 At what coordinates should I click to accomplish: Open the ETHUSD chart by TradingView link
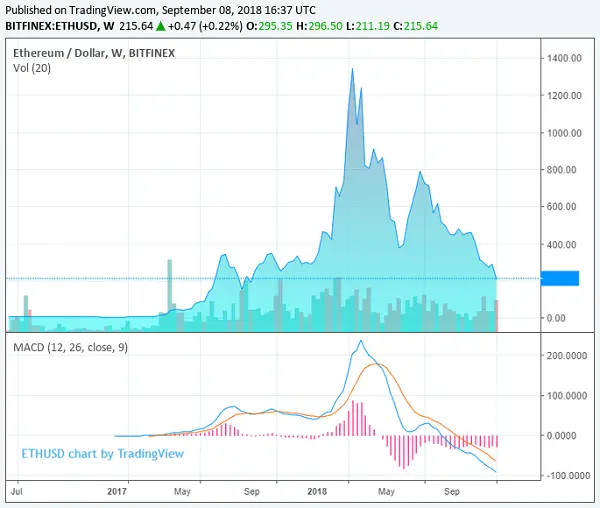(x=102, y=453)
